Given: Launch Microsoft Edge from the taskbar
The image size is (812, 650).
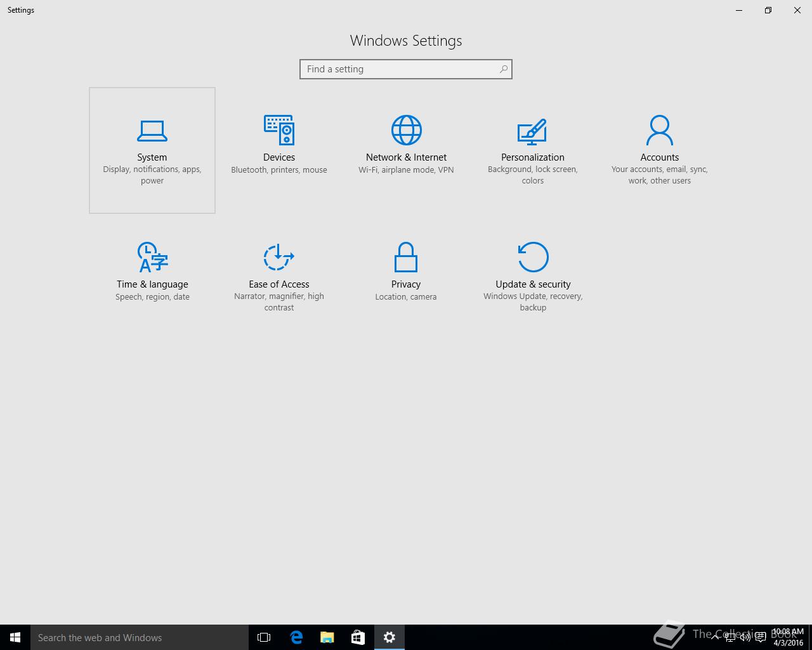Looking at the screenshot, I should point(296,637).
